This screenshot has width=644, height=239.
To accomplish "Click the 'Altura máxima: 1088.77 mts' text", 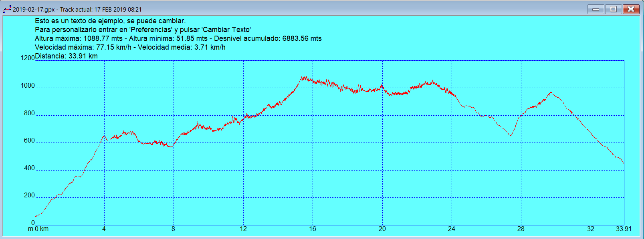I will [x=79, y=38].
